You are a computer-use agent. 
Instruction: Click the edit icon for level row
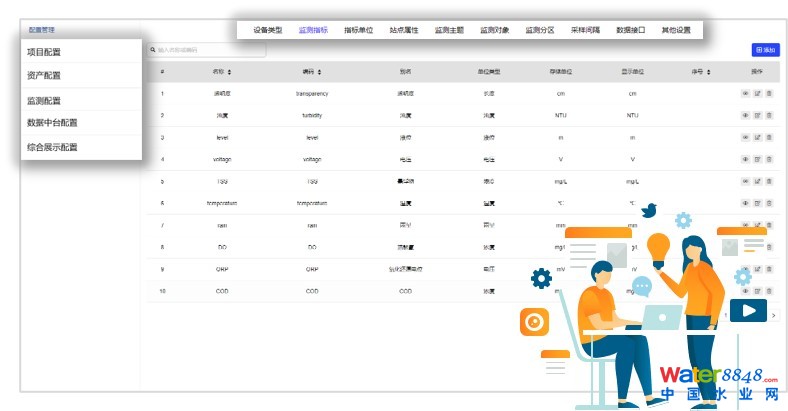point(757,137)
